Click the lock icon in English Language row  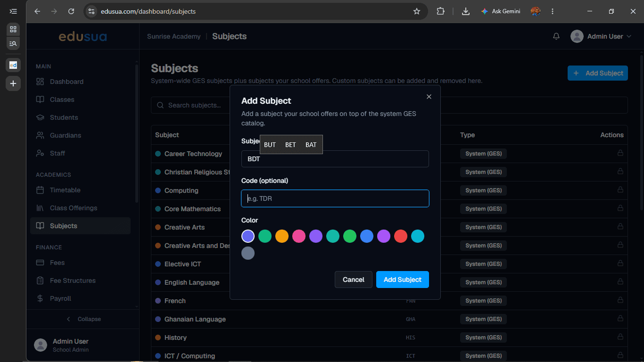pyautogui.click(x=620, y=282)
